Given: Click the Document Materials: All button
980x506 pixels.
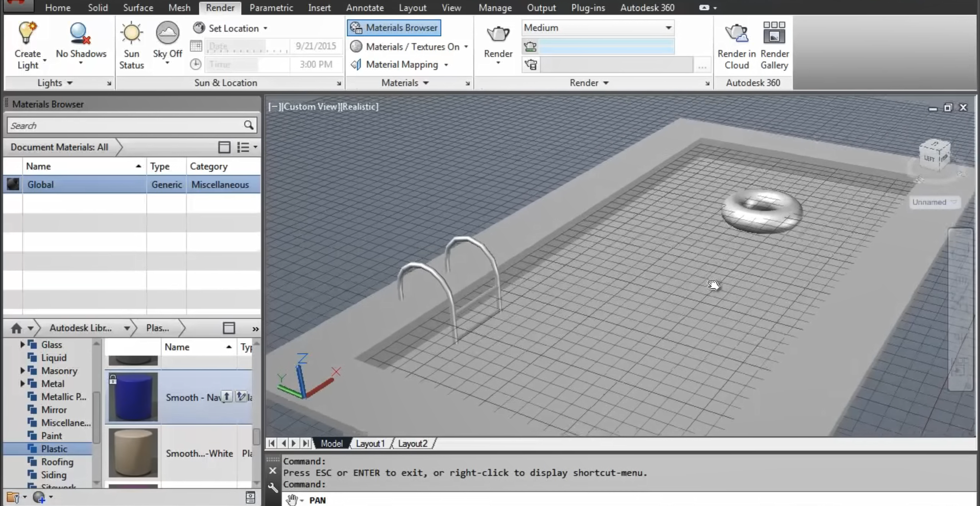Looking at the screenshot, I should pos(59,147).
